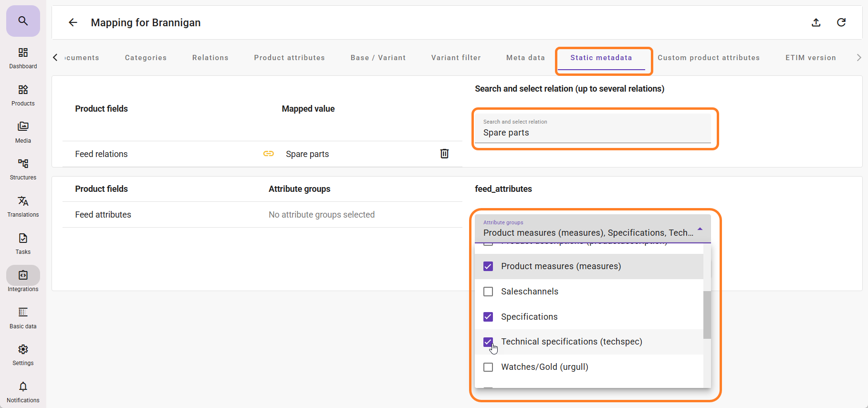This screenshot has width=868, height=408.
Task: Go back using the arrow icon
Action: [73, 22]
